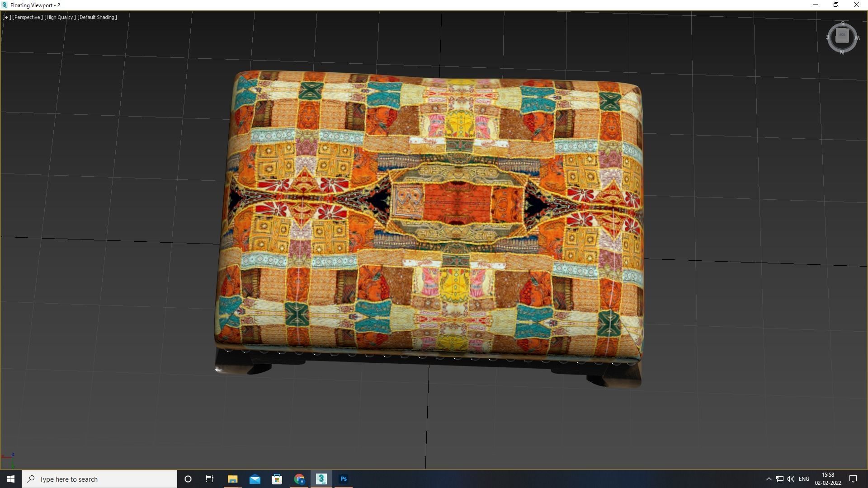Screen dimensions: 868x488
Task: Click the Type here to search box
Action: (99, 479)
